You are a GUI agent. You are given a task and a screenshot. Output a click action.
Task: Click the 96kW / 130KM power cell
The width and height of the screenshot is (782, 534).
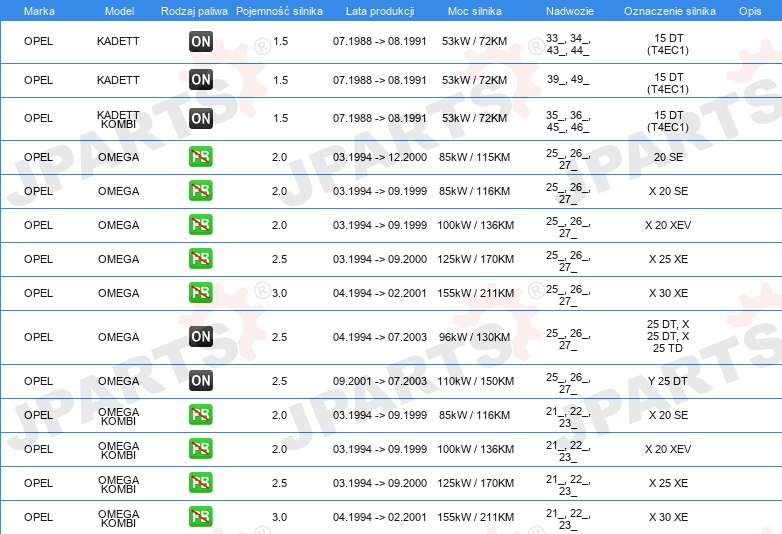click(x=474, y=337)
